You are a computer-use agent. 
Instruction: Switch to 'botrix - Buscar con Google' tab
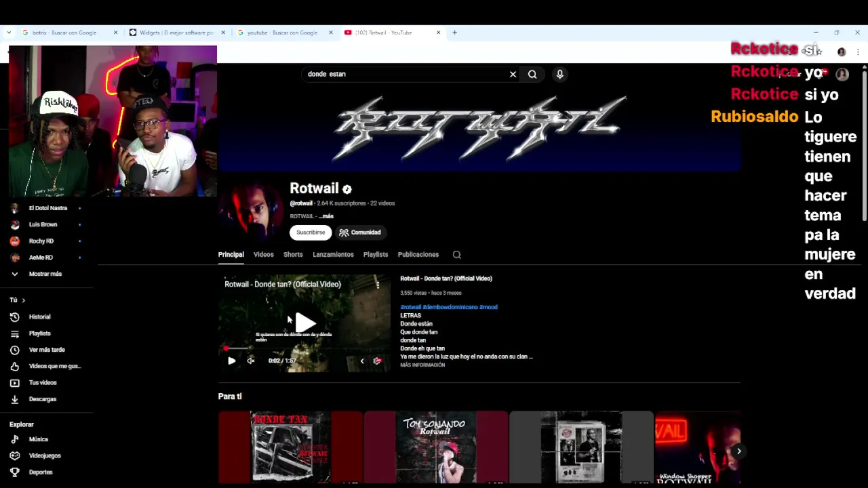[64, 33]
